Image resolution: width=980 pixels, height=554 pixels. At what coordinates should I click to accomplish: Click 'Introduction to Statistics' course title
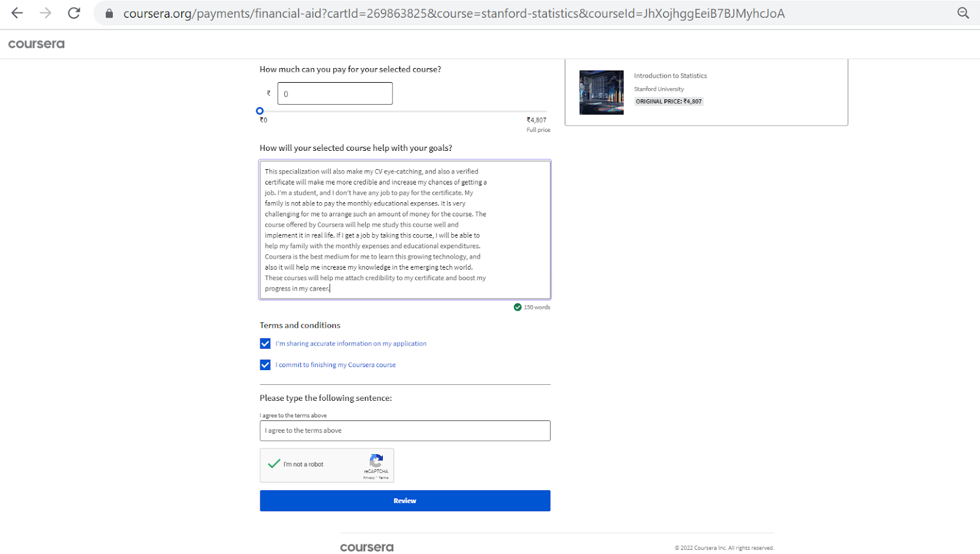[670, 76]
